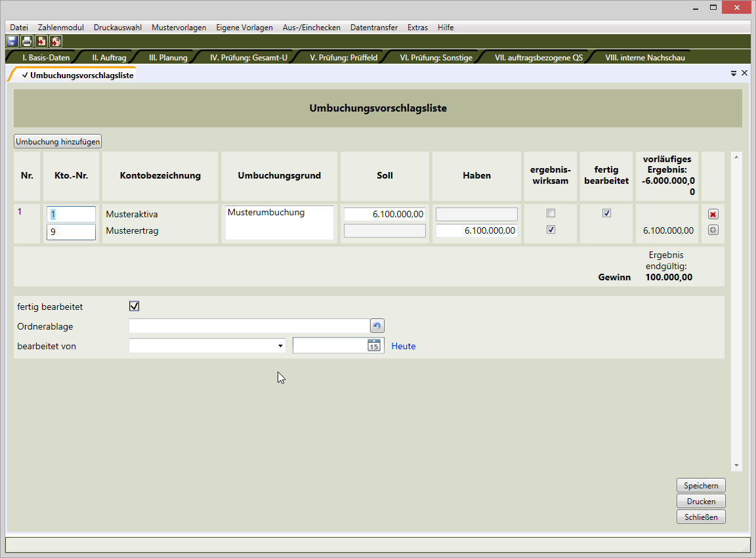The width and height of the screenshot is (756, 558).
Task: Click the printer icon in the toolbar
Action: pyautogui.click(x=26, y=41)
